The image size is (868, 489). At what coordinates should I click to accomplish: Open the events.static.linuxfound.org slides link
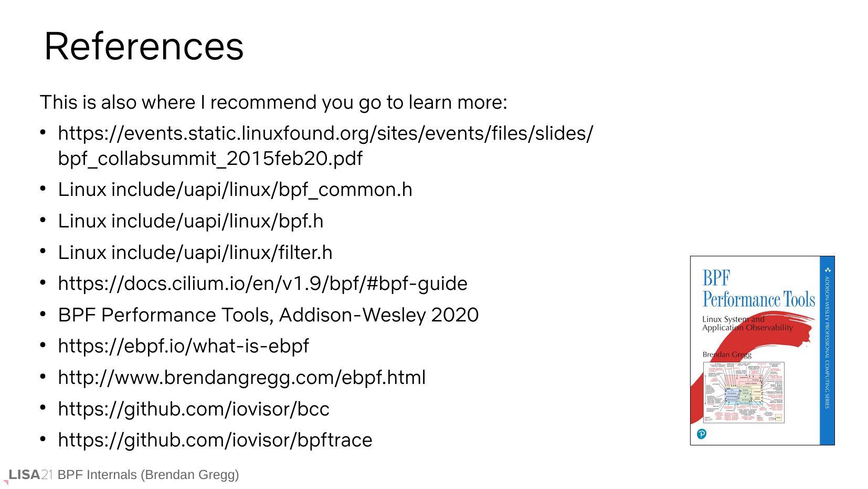(x=325, y=133)
